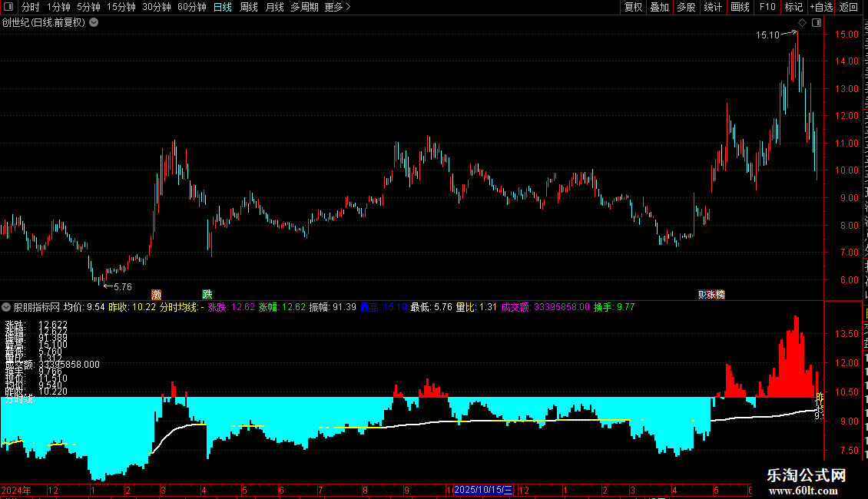This screenshot has height=499, width=868.
Task: Activate the 画线 drawing tool
Action: pos(740,7)
